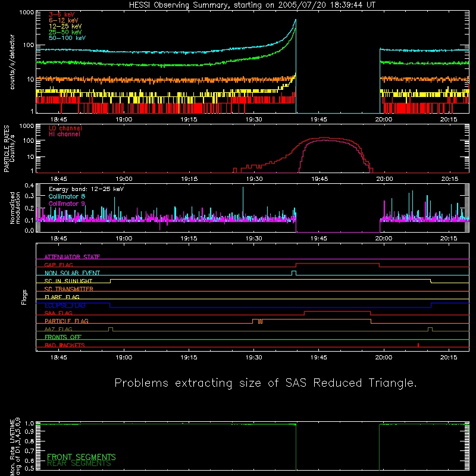Image resolution: width=476 pixels, height=476 pixels.
Task: Click the SC TRANSMITTER flag label
Action: (x=68, y=289)
